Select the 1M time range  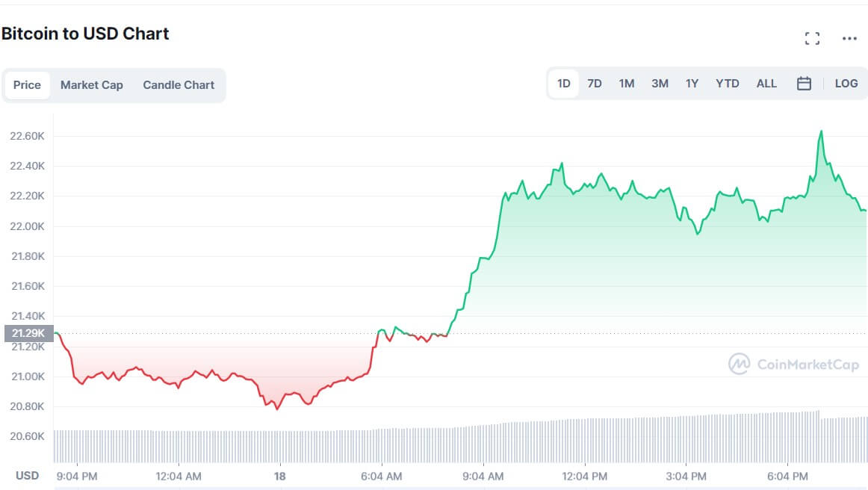(626, 84)
